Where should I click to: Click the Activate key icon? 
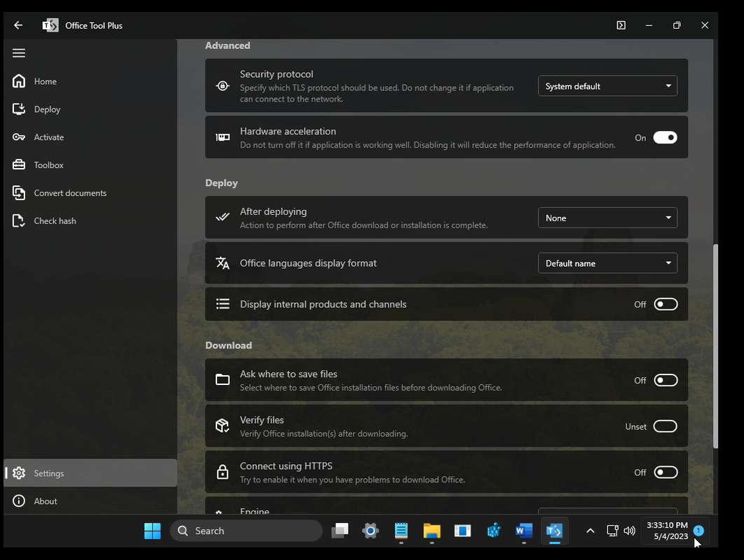(19, 137)
